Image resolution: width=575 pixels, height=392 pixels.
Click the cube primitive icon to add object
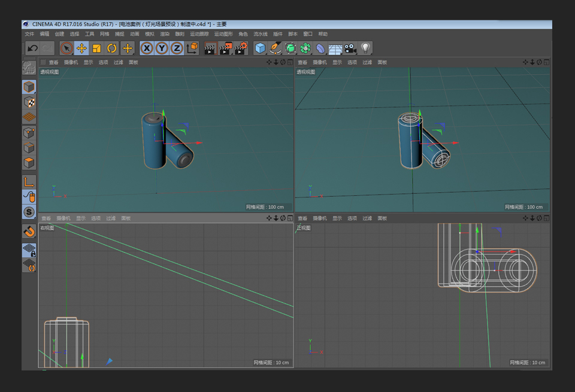259,48
